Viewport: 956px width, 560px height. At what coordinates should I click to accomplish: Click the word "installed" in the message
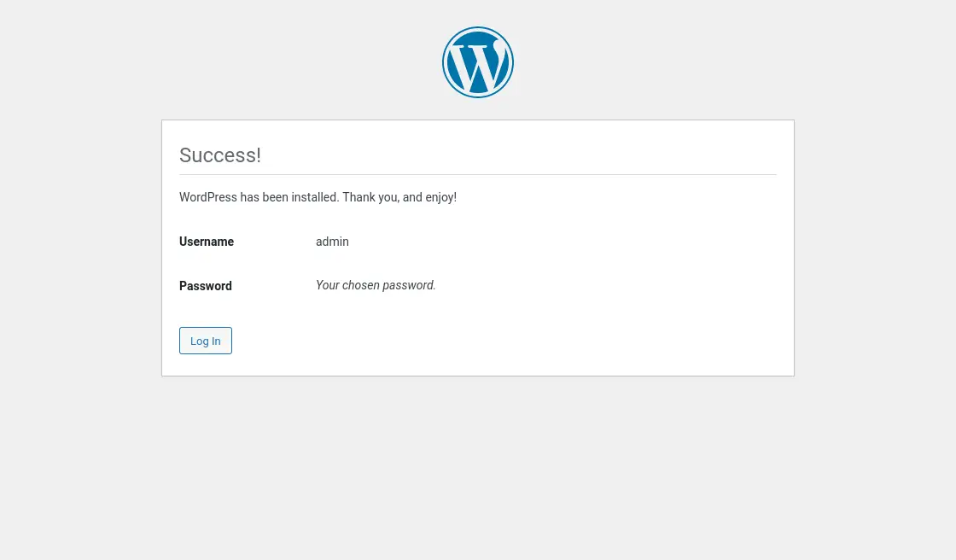[315, 197]
